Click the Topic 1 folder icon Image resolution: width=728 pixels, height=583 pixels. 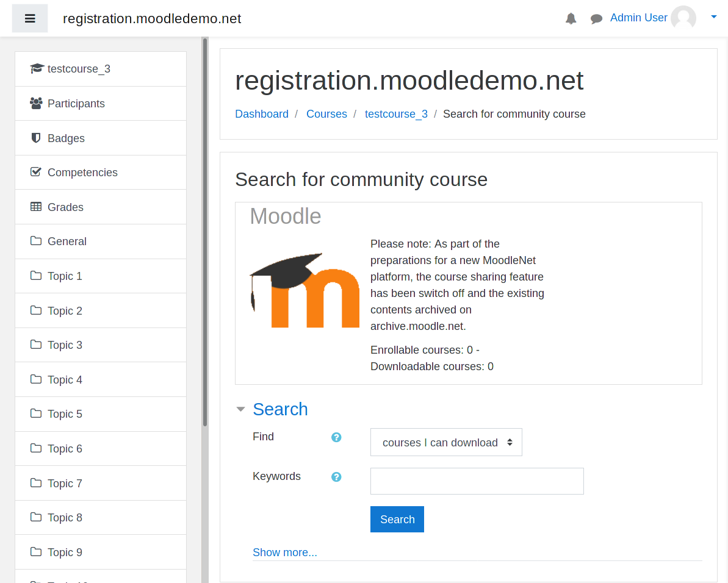coord(36,276)
